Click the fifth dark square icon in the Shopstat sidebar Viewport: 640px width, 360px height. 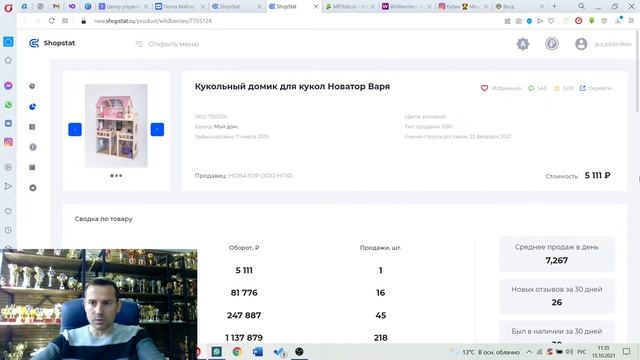coord(32,167)
